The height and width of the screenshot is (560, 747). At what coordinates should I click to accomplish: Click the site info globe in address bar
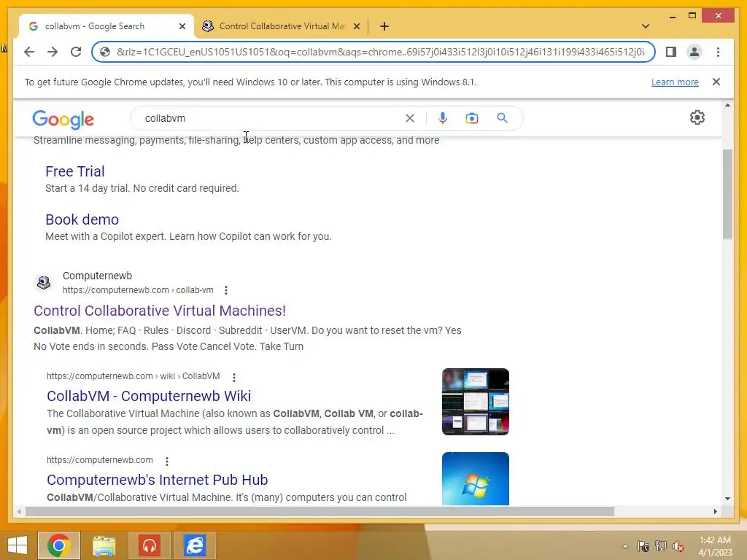pos(105,52)
